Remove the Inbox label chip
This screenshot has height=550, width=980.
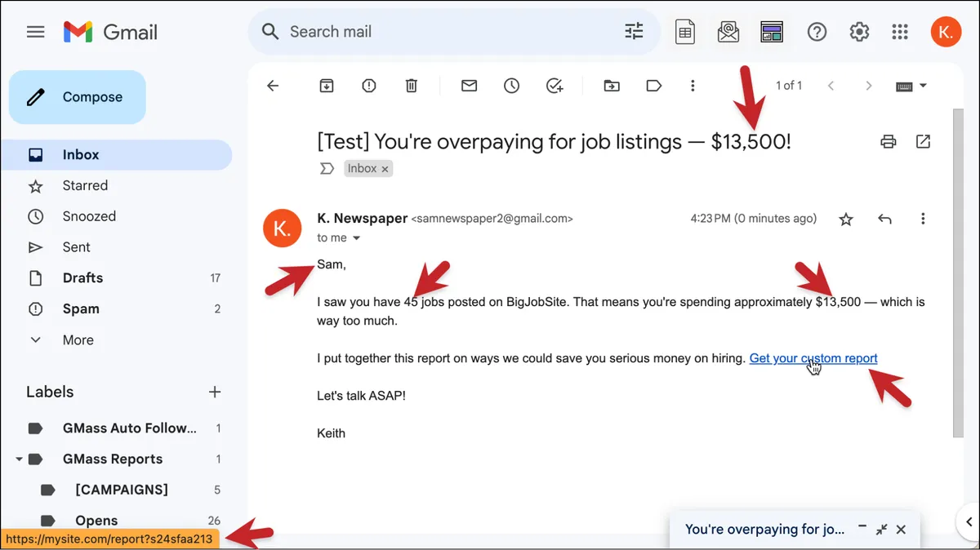(x=385, y=169)
